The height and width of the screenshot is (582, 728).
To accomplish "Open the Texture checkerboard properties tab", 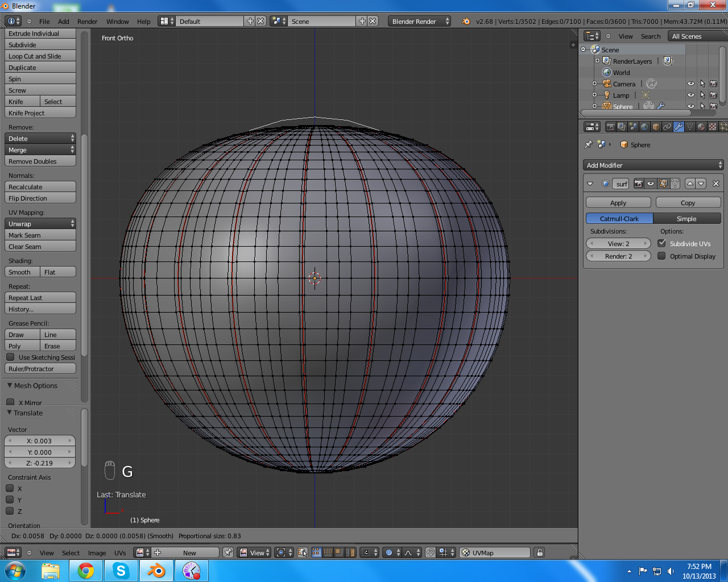I will [713, 127].
